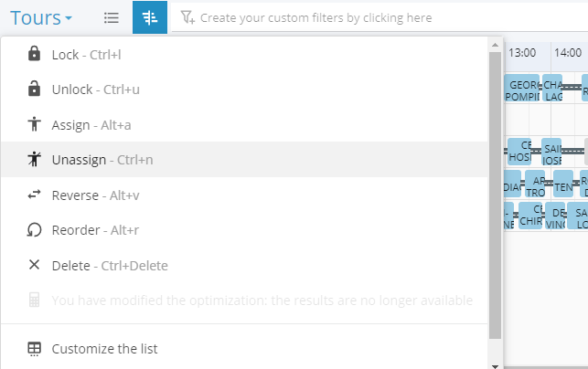Click the Reverse arrows icon

(x=35, y=195)
